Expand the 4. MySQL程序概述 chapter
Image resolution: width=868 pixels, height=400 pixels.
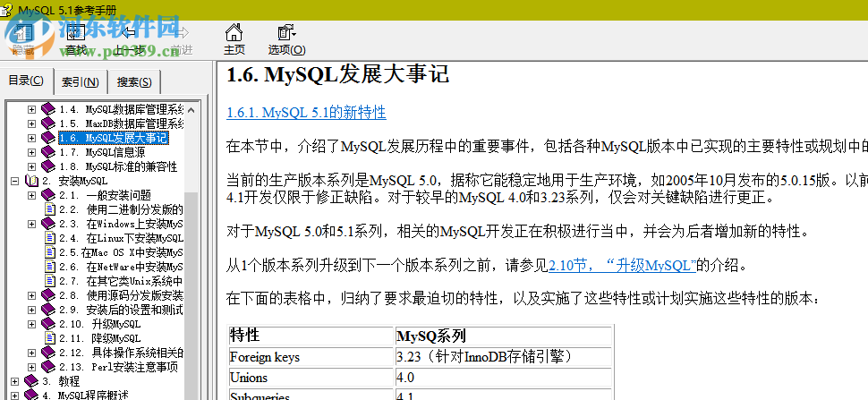pyautogui.click(x=15, y=396)
